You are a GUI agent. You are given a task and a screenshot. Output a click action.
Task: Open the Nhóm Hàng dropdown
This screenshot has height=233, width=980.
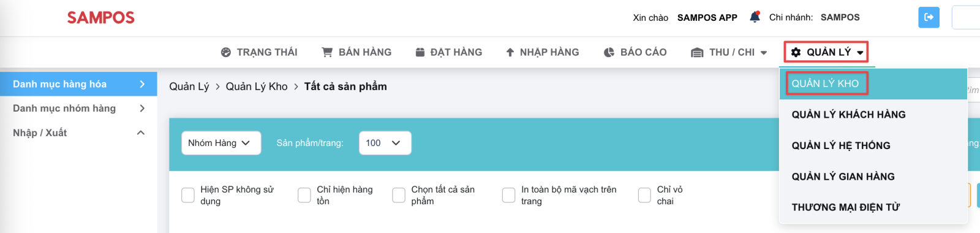(x=221, y=143)
